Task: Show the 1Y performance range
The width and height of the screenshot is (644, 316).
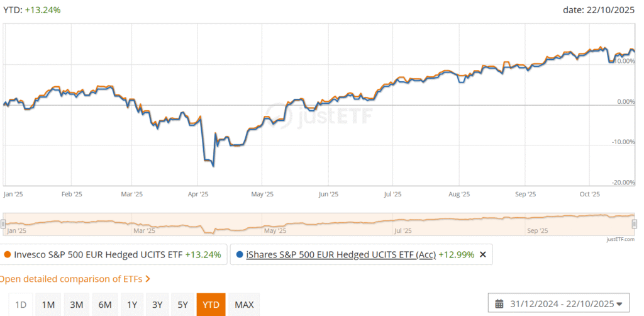Action: click(x=132, y=305)
